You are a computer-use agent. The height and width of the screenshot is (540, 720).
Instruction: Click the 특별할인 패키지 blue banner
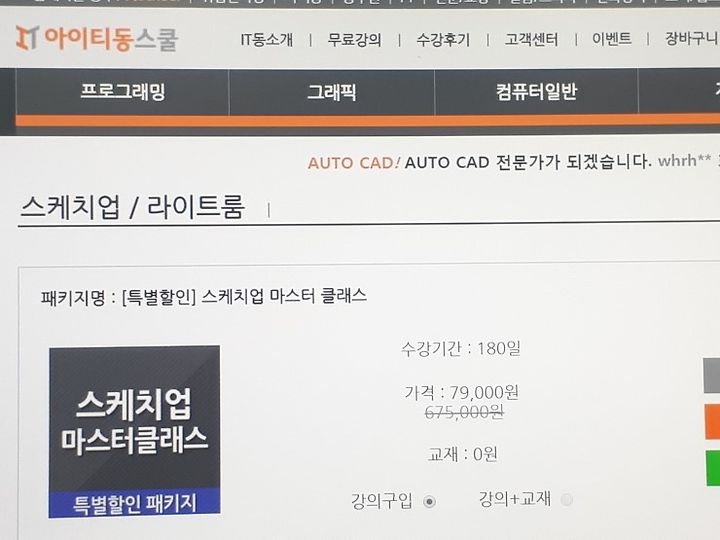(135, 503)
